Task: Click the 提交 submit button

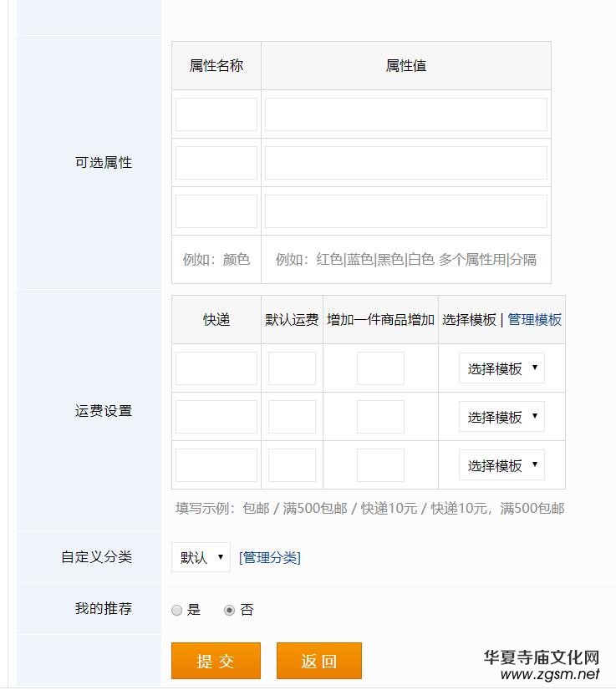Action: [216, 661]
